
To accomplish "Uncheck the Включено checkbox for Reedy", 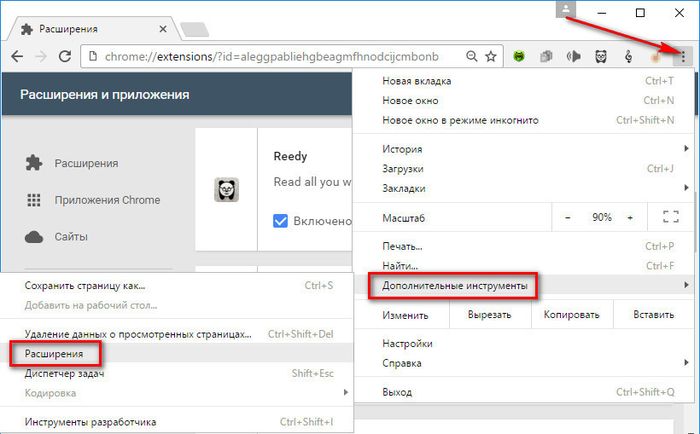I will point(282,221).
